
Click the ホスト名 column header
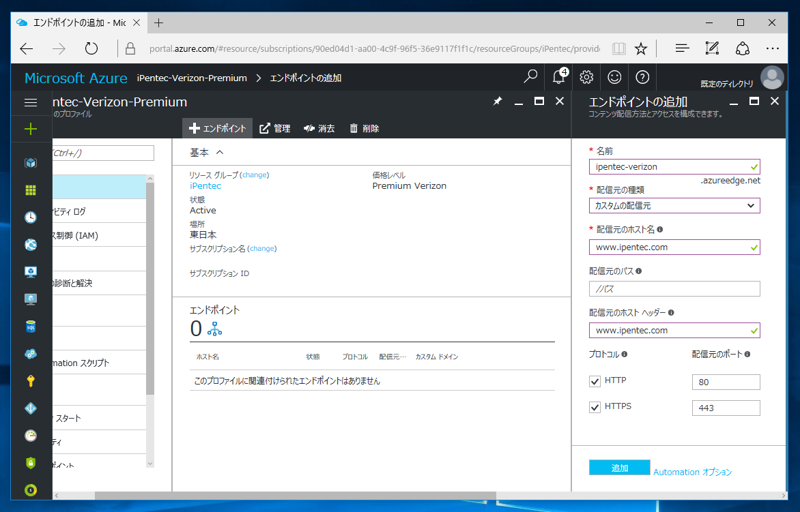(208, 357)
